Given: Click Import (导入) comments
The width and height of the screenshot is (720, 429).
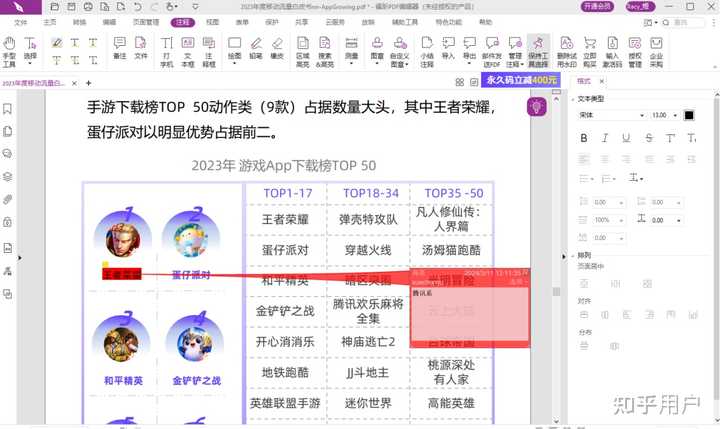Looking at the screenshot, I should click(x=448, y=48).
